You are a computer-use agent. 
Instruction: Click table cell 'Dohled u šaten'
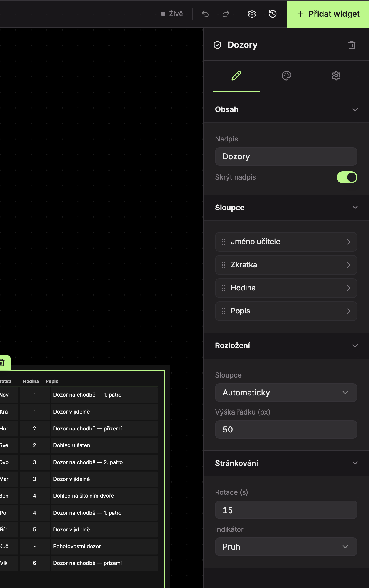(x=104, y=445)
